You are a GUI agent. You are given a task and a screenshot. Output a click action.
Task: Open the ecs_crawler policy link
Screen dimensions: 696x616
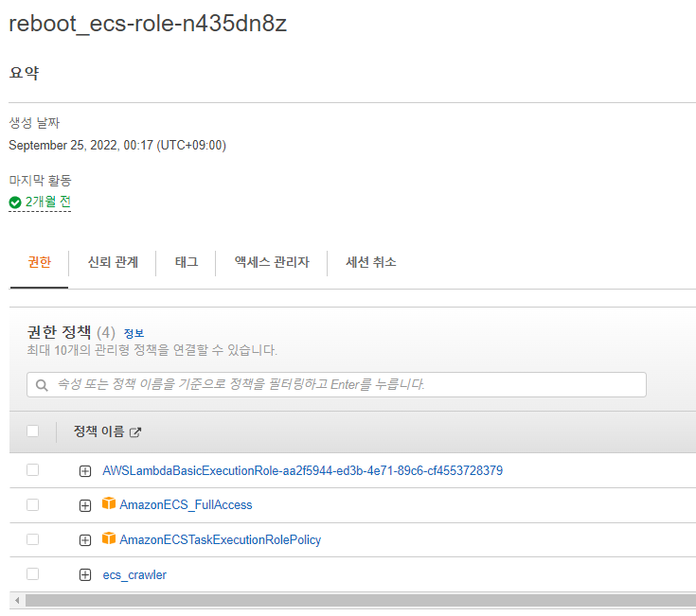(x=134, y=574)
